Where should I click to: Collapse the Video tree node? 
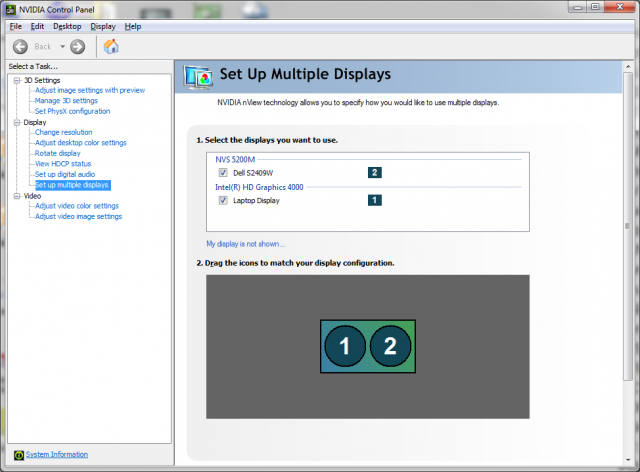point(17,196)
